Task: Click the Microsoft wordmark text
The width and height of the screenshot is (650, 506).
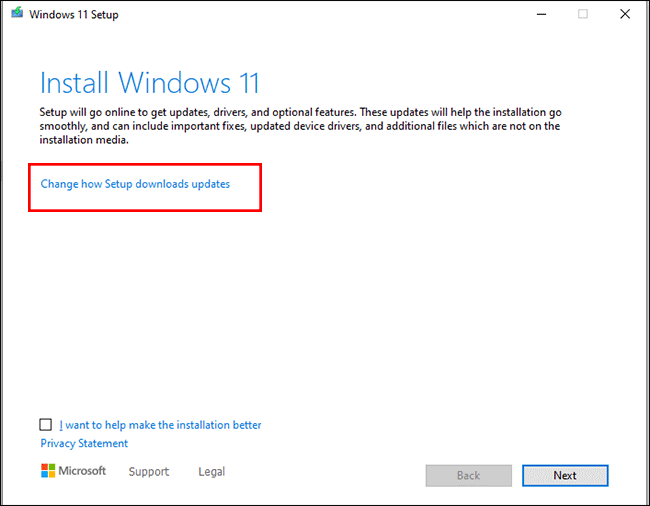Action: pos(84,471)
